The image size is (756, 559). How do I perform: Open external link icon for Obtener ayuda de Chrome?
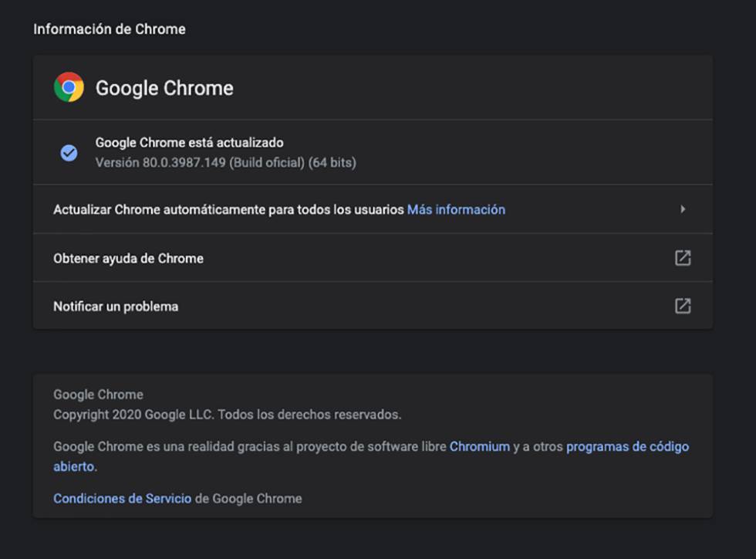683,258
